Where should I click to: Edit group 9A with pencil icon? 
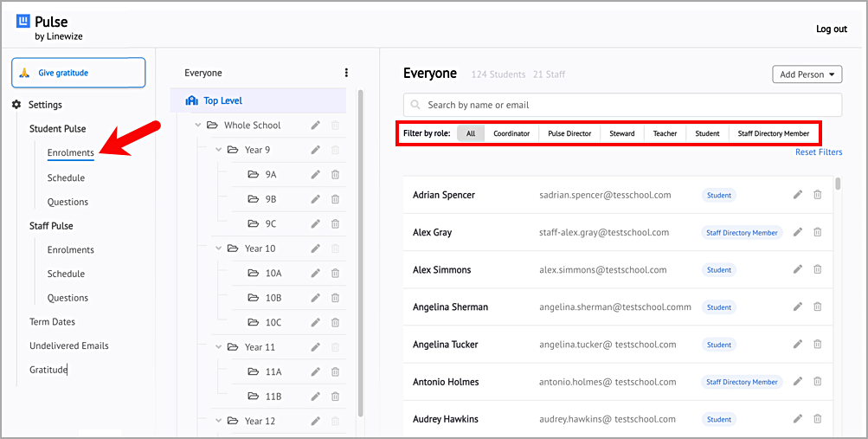click(316, 174)
